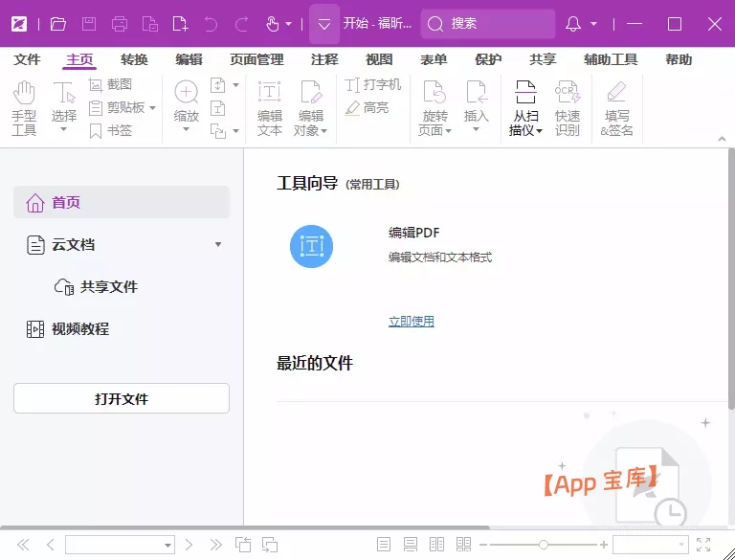Click the Save disk icon
735x560 pixels.
[x=89, y=23]
